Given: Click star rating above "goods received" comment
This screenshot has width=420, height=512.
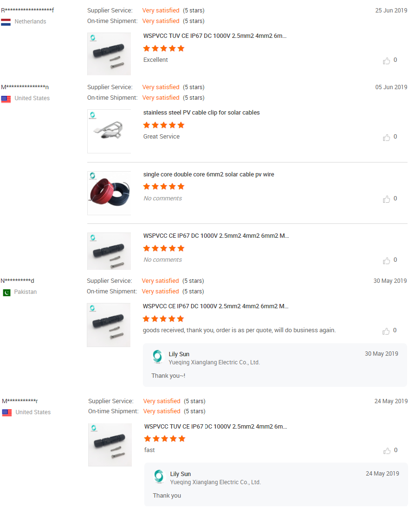Looking at the screenshot, I should pyautogui.click(x=163, y=319).
